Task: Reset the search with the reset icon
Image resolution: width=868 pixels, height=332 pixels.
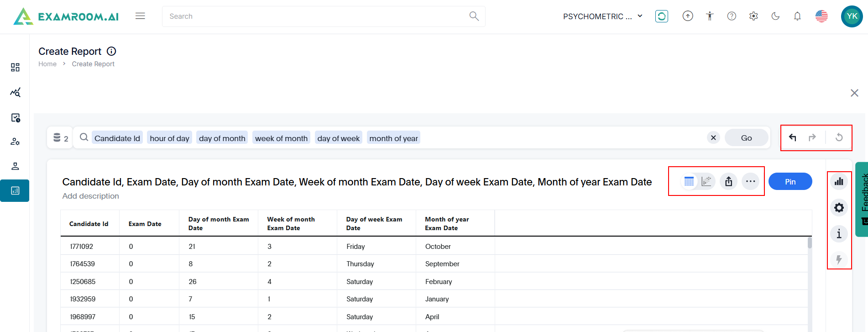Action: pos(839,137)
